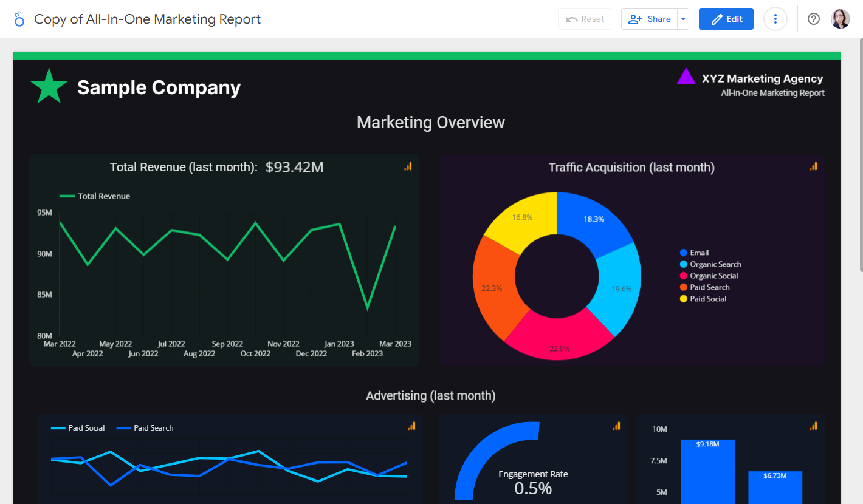This screenshot has width=863, height=504.
Task: Open the three-dot more options menu
Action: point(775,19)
